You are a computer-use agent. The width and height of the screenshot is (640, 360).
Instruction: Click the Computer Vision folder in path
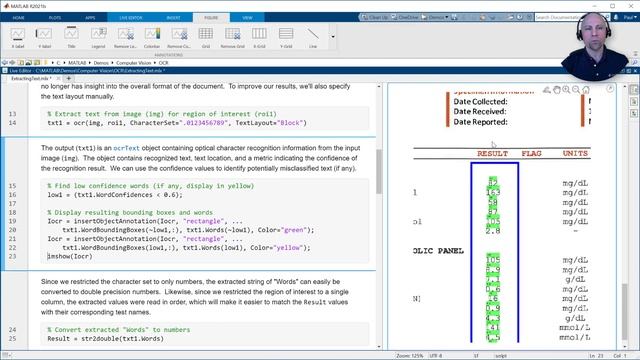(133, 63)
